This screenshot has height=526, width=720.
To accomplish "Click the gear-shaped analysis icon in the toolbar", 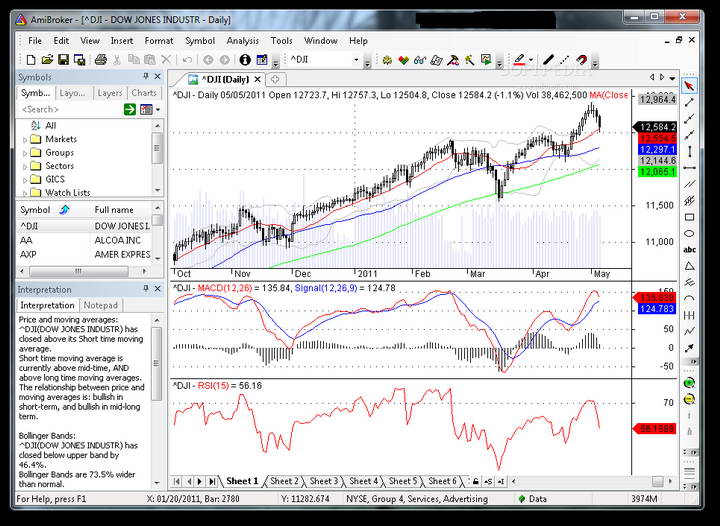I will (387, 60).
